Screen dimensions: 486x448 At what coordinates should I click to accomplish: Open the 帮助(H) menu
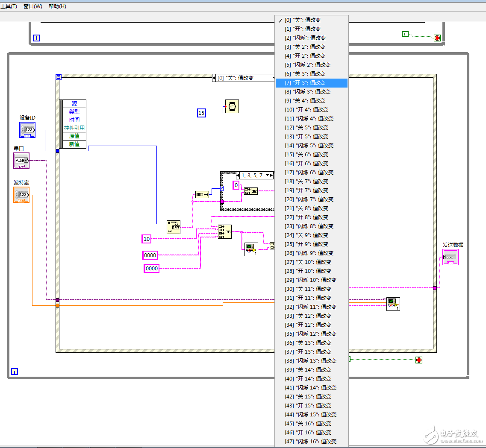(57, 6)
